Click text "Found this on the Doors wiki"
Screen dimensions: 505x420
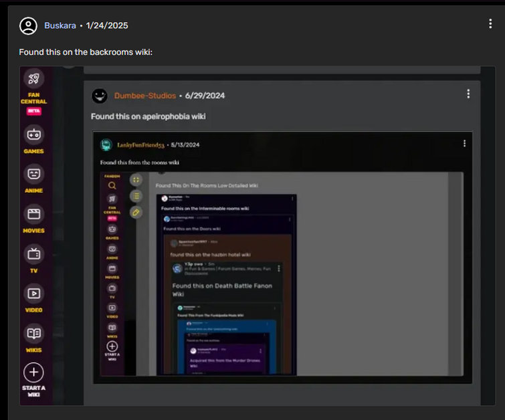coord(192,229)
